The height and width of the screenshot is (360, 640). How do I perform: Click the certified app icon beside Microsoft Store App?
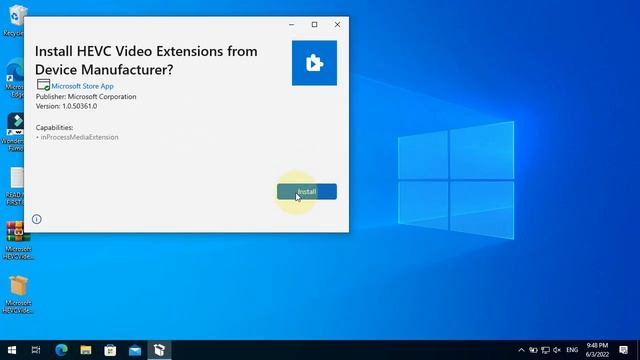[43, 85]
